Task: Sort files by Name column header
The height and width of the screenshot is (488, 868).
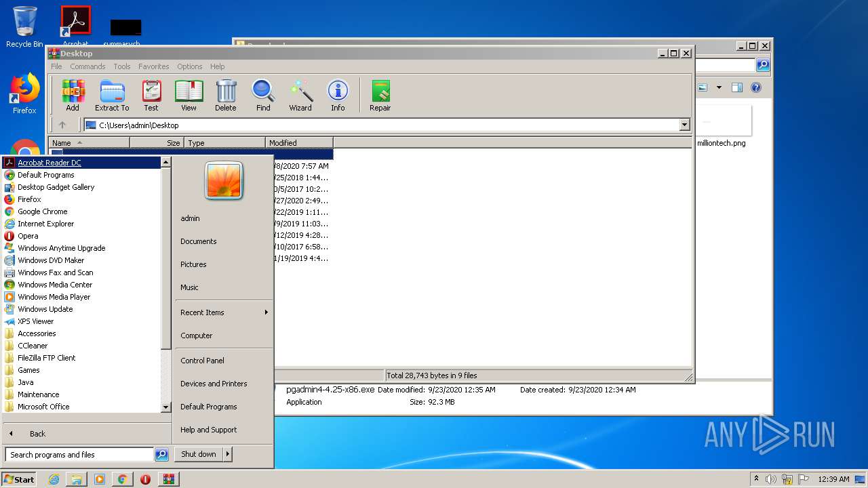Action: point(89,143)
